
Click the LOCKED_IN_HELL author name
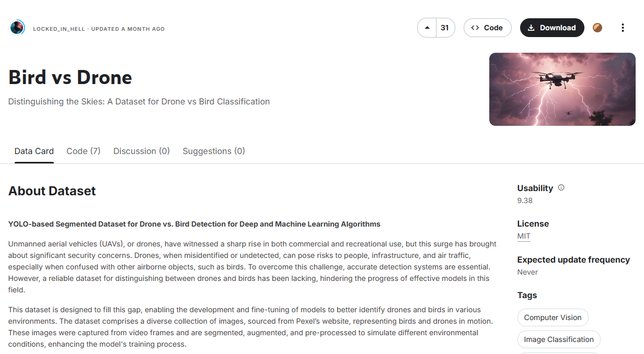(x=60, y=29)
